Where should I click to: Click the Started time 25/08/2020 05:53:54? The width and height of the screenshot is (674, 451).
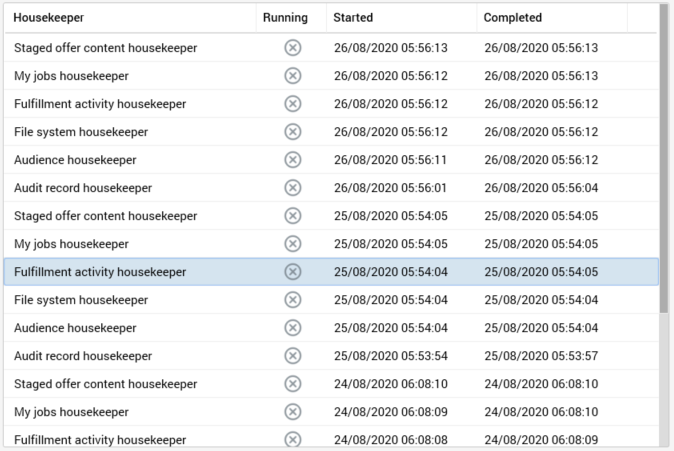pos(390,356)
